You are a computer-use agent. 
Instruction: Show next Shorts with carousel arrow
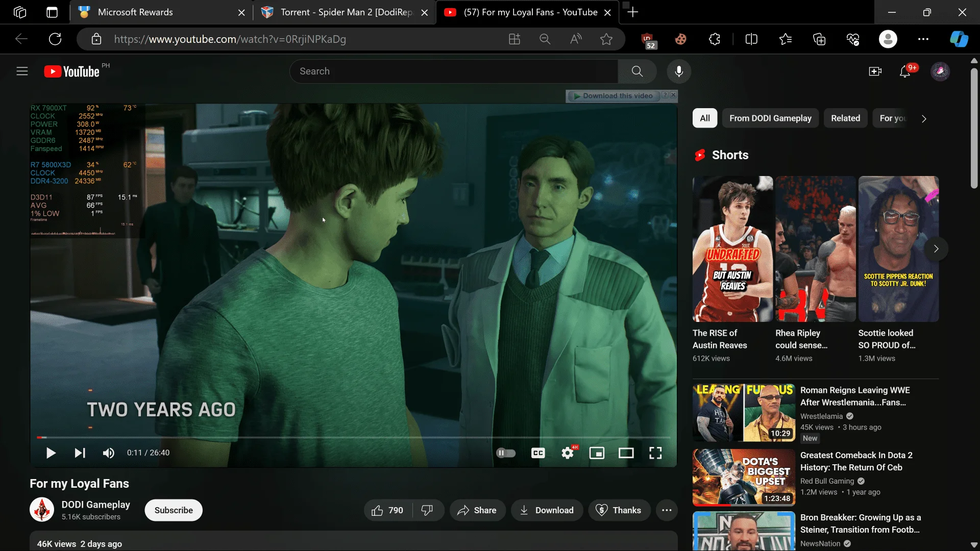coord(936,249)
